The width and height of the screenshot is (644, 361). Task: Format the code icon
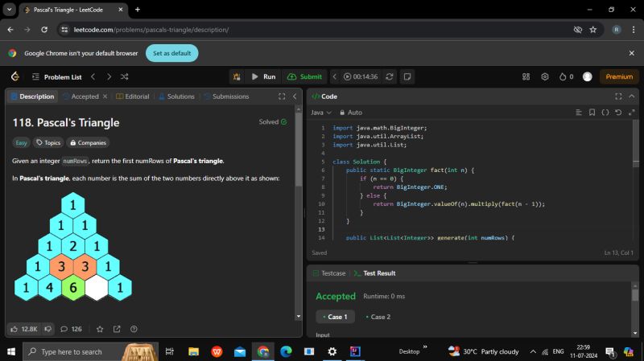579,113
